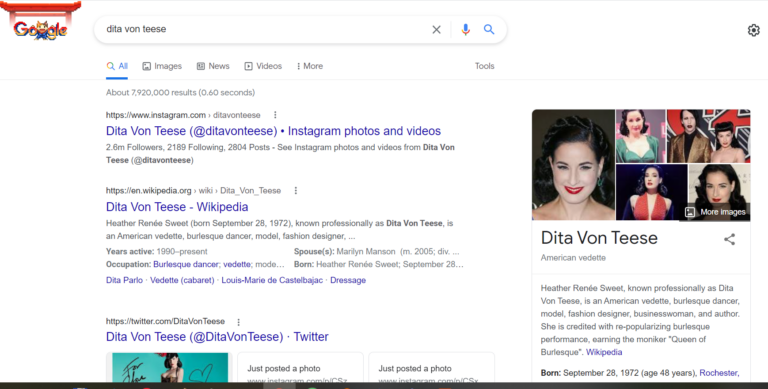
Task: Switch to the News tab
Action: [x=213, y=66]
